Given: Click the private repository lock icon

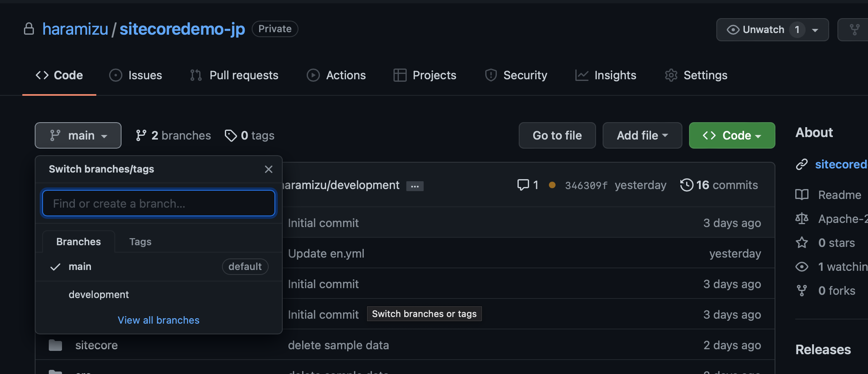Looking at the screenshot, I should point(29,29).
